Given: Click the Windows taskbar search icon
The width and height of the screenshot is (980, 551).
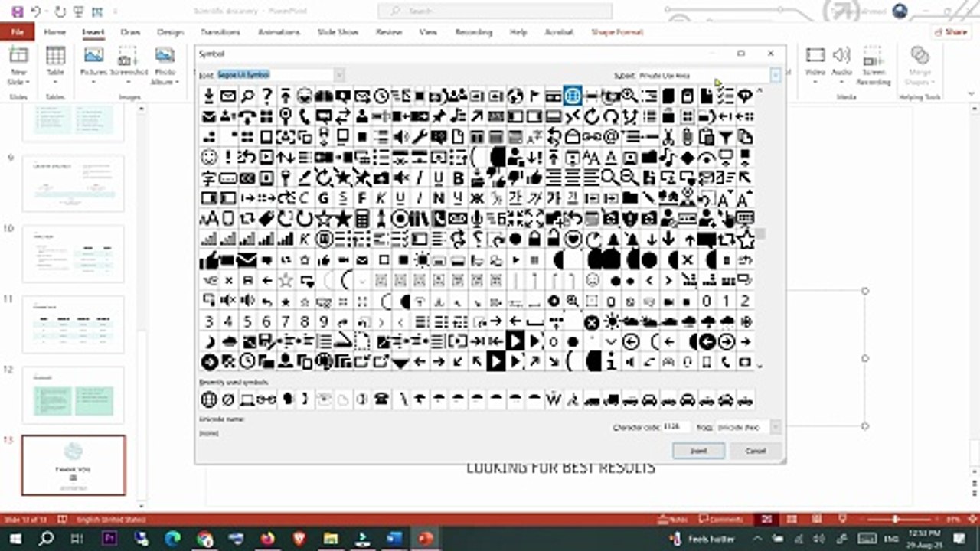Looking at the screenshot, I should click(46, 539).
